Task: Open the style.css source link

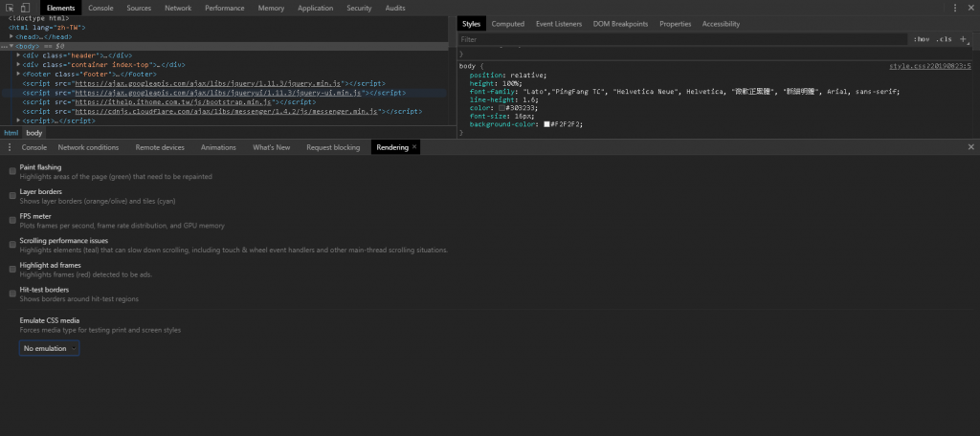Action: 930,66
